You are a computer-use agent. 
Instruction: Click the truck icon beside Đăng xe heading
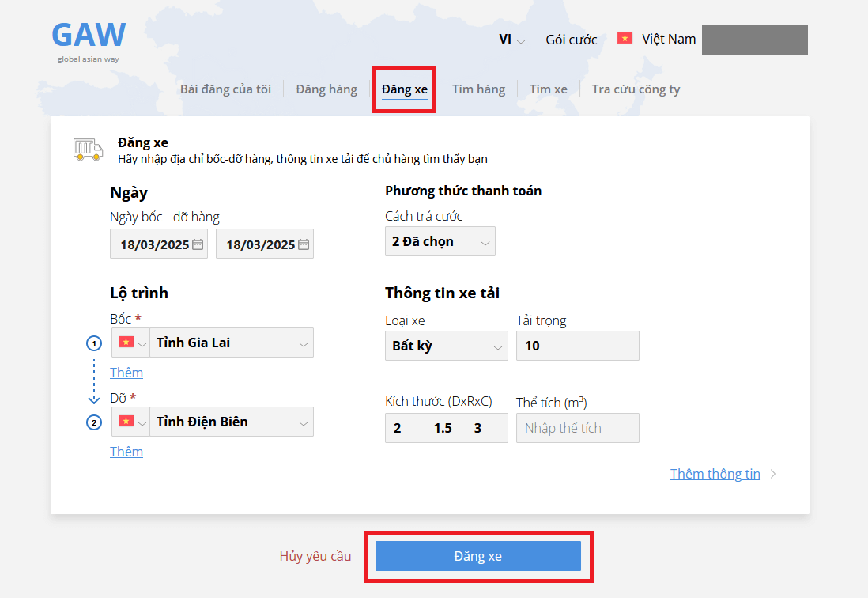pos(88,149)
